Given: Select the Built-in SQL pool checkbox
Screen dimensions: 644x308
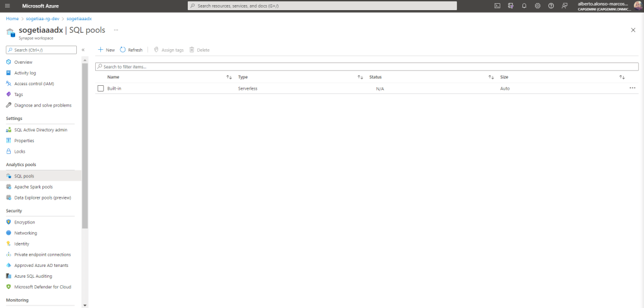Looking at the screenshot, I should (101, 88).
